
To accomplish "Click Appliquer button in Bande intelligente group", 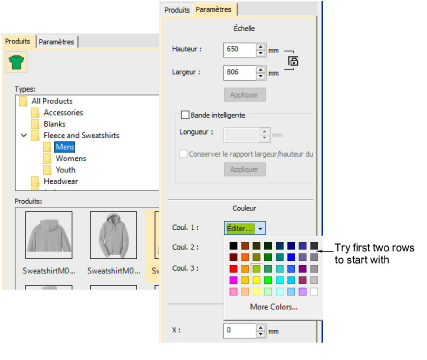I will click(245, 169).
